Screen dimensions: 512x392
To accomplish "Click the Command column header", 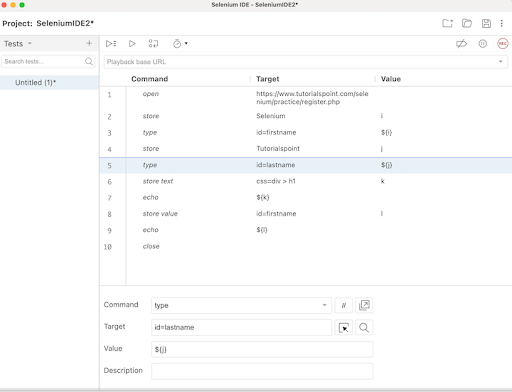I will pyautogui.click(x=149, y=79).
